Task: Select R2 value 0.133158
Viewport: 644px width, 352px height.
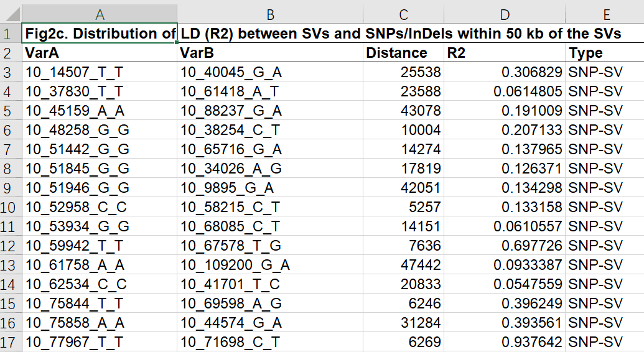Action: coord(505,206)
